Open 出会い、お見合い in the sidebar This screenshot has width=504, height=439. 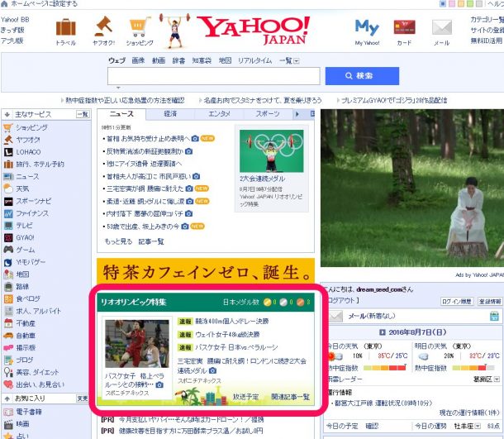click(x=40, y=384)
